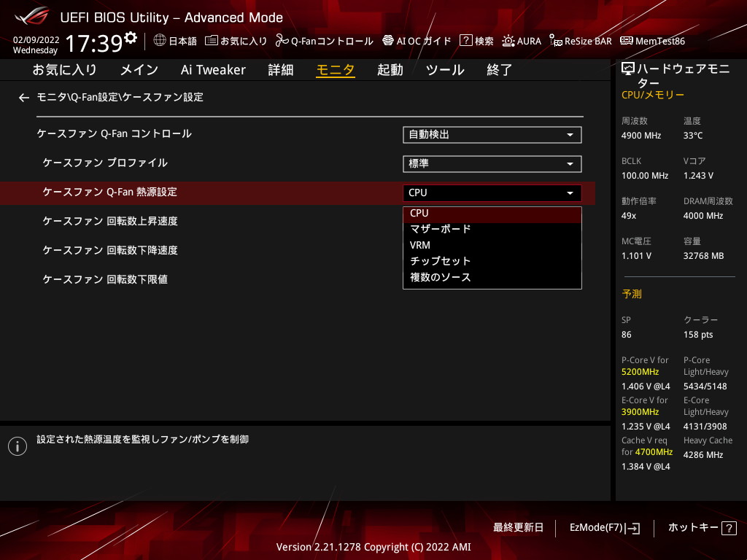Toggle ReSize BAR icon
Screen dimensions: 747x560
click(x=555, y=41)
